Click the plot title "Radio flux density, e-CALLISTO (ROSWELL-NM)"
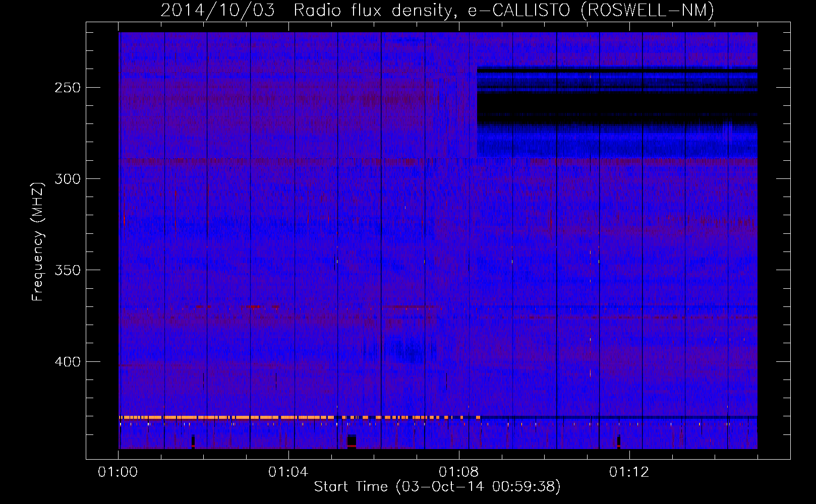The image size is (816, 504). 504,10
